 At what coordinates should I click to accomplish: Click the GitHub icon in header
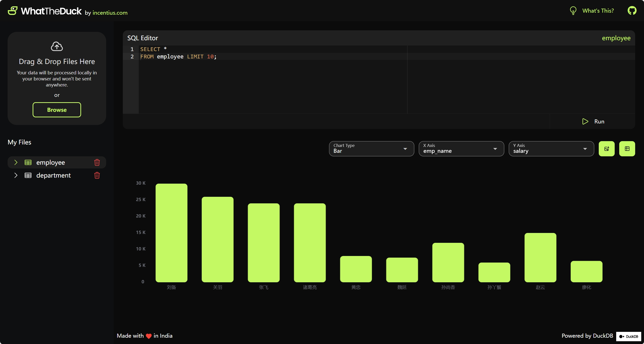(632, 11)
